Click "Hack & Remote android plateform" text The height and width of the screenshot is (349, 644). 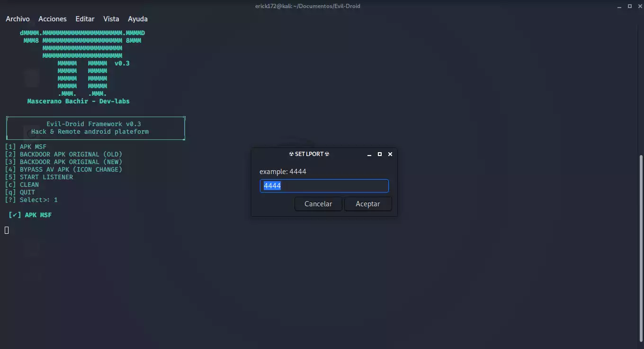(90, 131)
